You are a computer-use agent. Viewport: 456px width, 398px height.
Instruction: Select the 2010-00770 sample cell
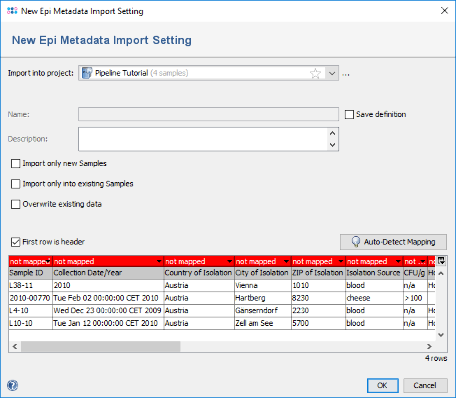click(x=31, y=298)
